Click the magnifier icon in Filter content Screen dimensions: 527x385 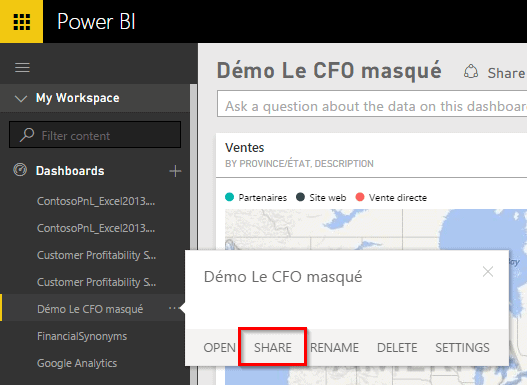[27, 135]
